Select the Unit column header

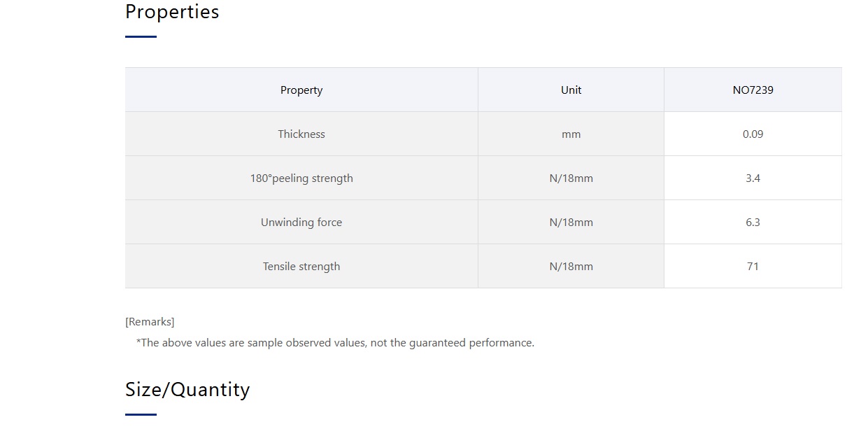[571, 90]
